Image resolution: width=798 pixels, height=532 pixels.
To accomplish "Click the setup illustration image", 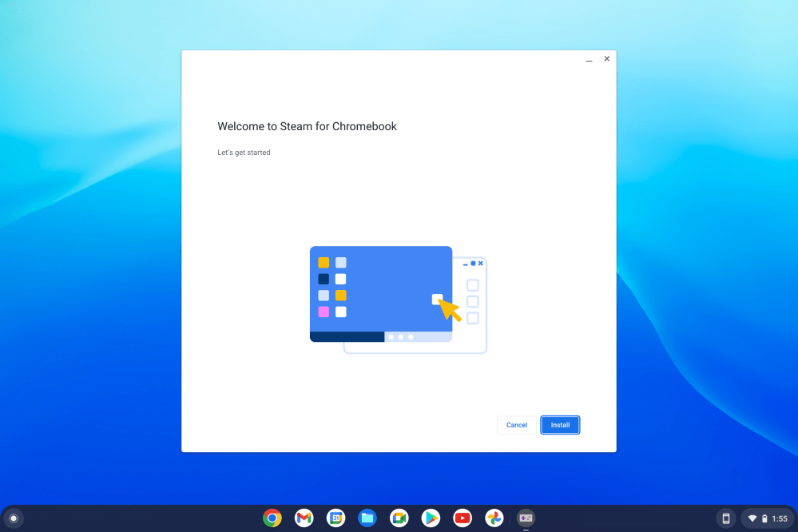I will [x=398, y=300].
